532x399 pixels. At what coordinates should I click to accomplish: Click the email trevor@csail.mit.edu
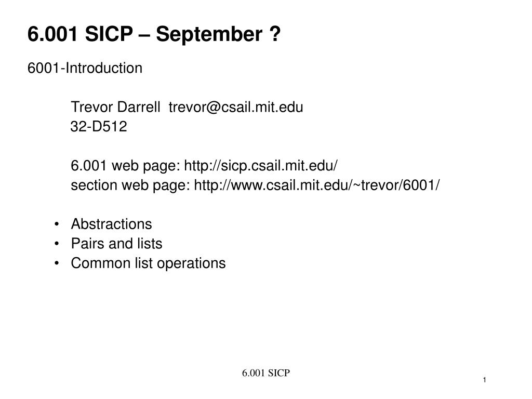point(236,107)
